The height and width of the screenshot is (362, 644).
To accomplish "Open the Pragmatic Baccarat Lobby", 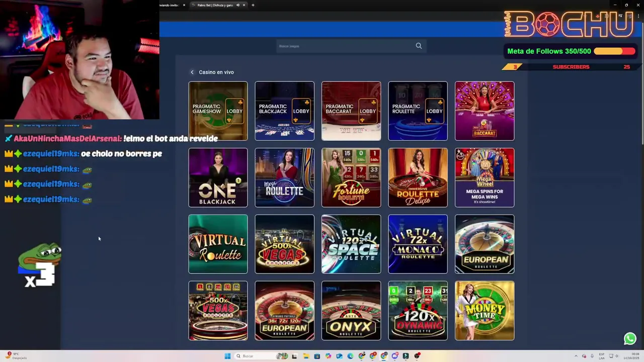I will point(351,111).
